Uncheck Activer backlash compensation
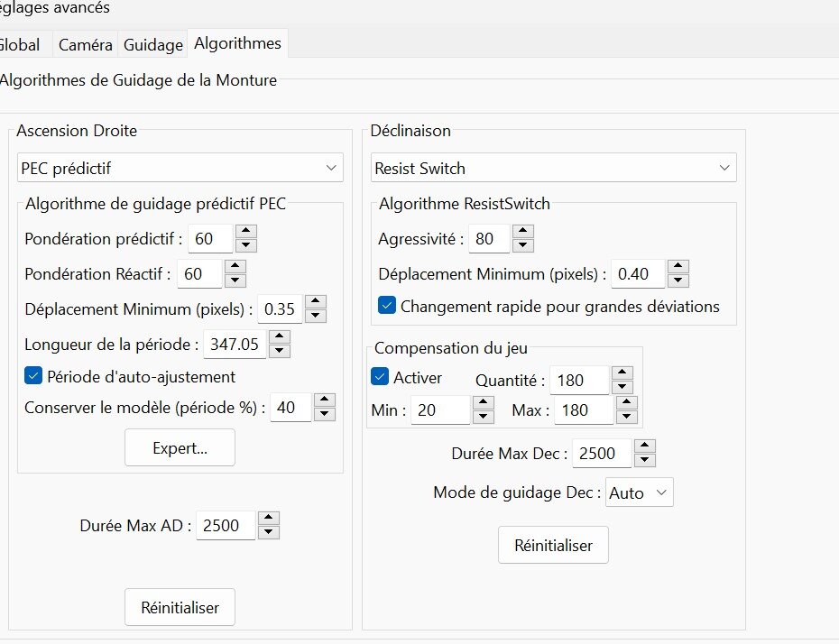Image resolution: width=839 pixels, height=644 pixels. (380, 377)
